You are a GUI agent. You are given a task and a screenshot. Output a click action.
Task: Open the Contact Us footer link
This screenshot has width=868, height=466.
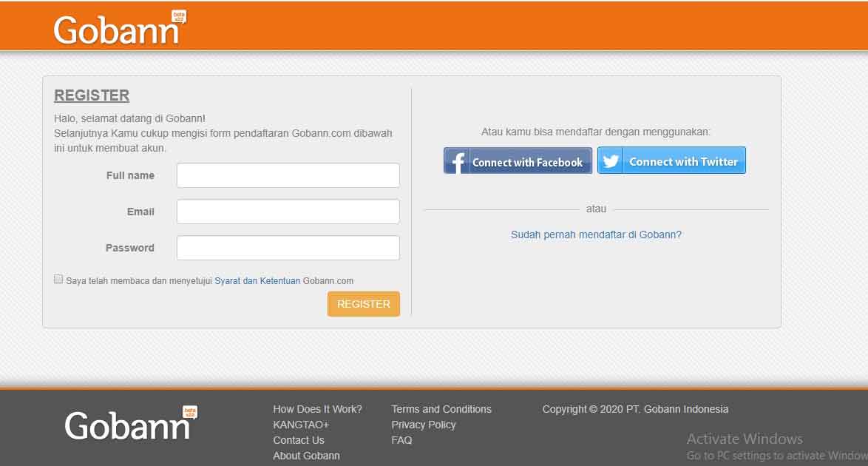pyautogui.click(x=299, y=440)
